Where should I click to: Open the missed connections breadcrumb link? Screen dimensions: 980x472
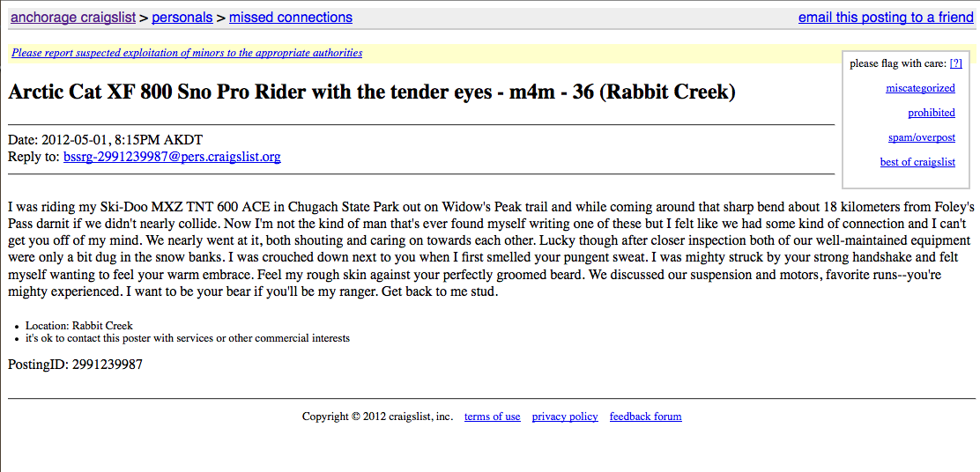point(291,18)
